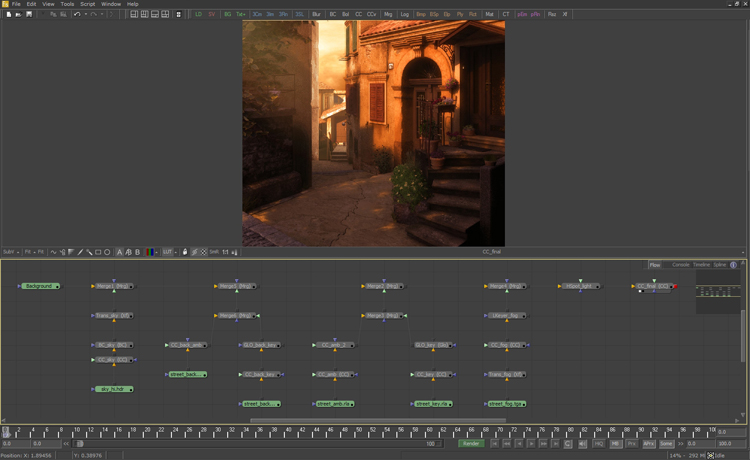This screenshot has width=750, height=460.
Task: Add a Color Corrector (CC) tool
Action: coord(359,15)
